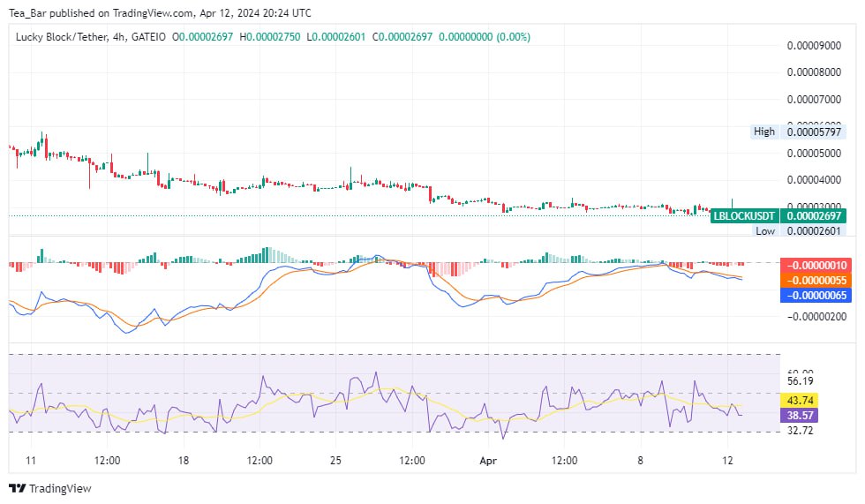The image size is (865, 504).
Task: Click the 0.00009000 price axis label
Action: [814, 46]
